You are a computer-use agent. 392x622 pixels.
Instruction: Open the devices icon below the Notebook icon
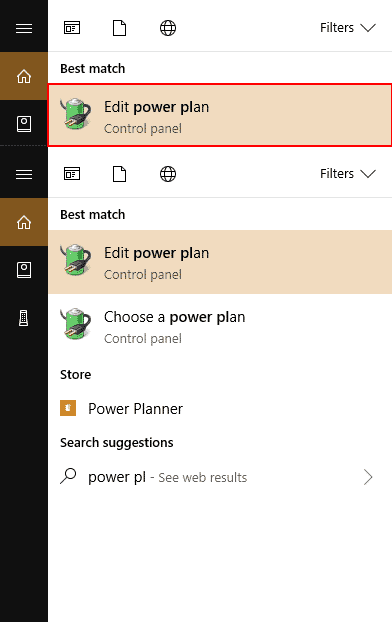point(24,318)
